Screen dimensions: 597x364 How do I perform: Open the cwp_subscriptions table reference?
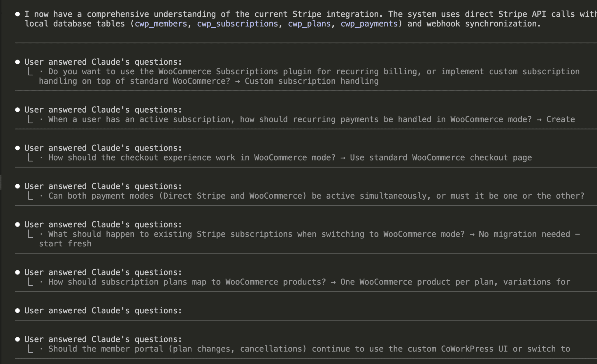point(238,24)
